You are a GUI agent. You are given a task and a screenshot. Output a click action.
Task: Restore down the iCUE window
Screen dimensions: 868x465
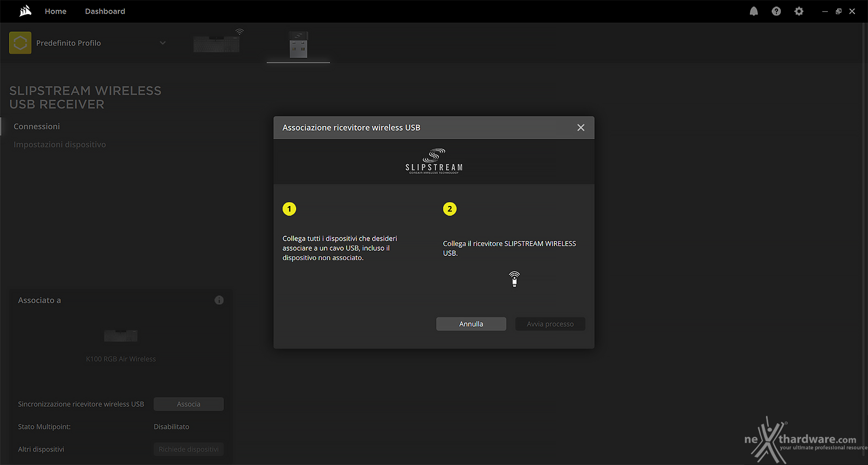coord(838,11)
